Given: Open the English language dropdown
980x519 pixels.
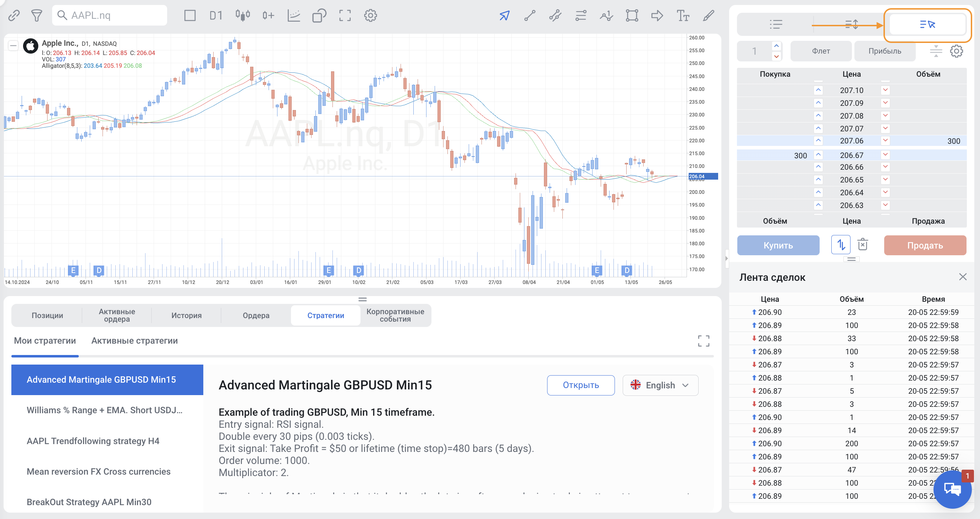Looking at the screenshot, I should (x=660, y=385).
